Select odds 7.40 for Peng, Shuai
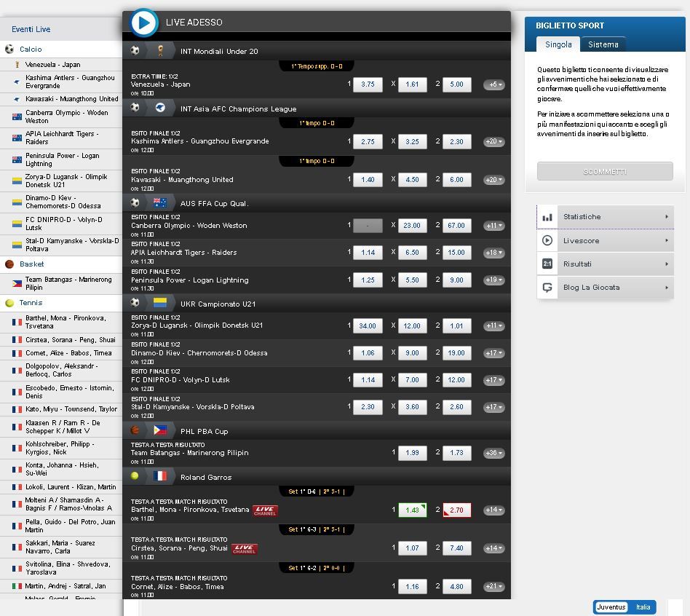The height and width of the screenshot is (616, 690). coord(457,548)
